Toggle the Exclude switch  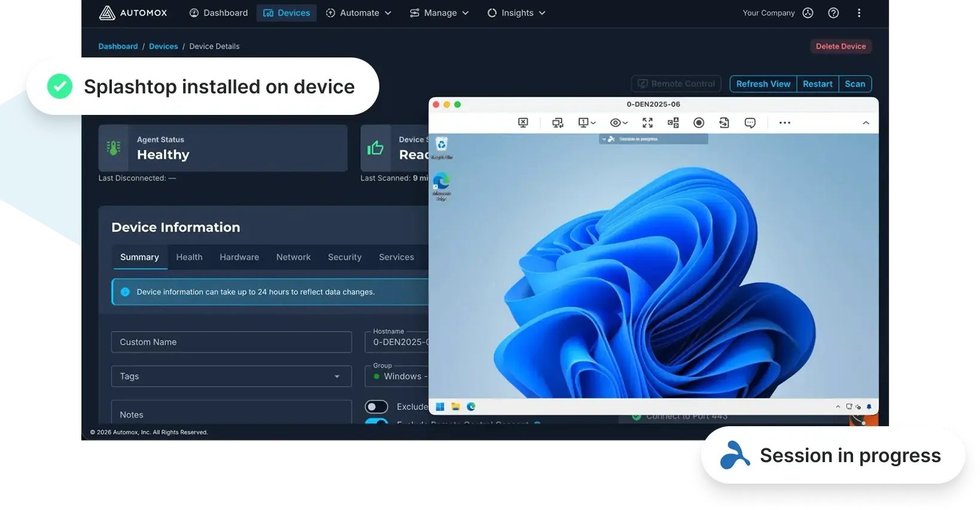[376, 407]
